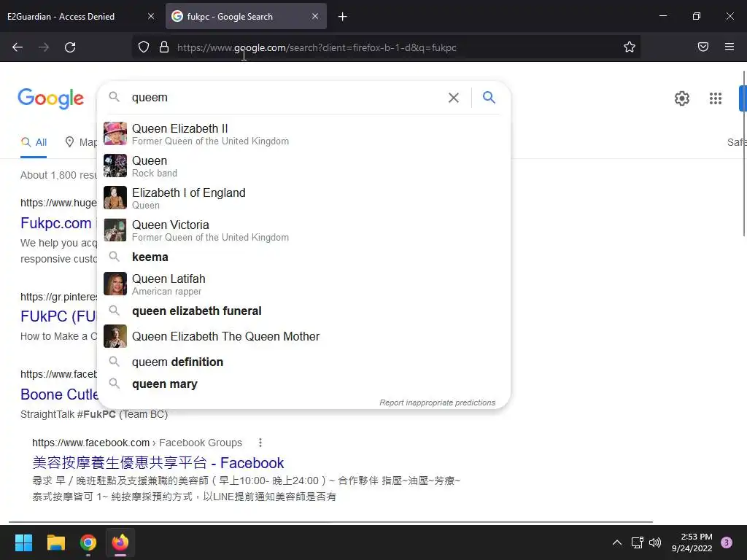
Task: Open the Chinese Facebook group result
Action: [x=158, y=463]
